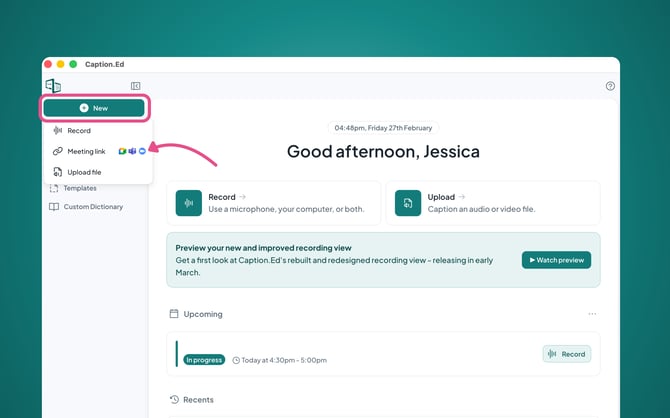Viewport: 670px width, 418px height.
Task: Click the In progress status badge
Action: click(x=204, y=360)
